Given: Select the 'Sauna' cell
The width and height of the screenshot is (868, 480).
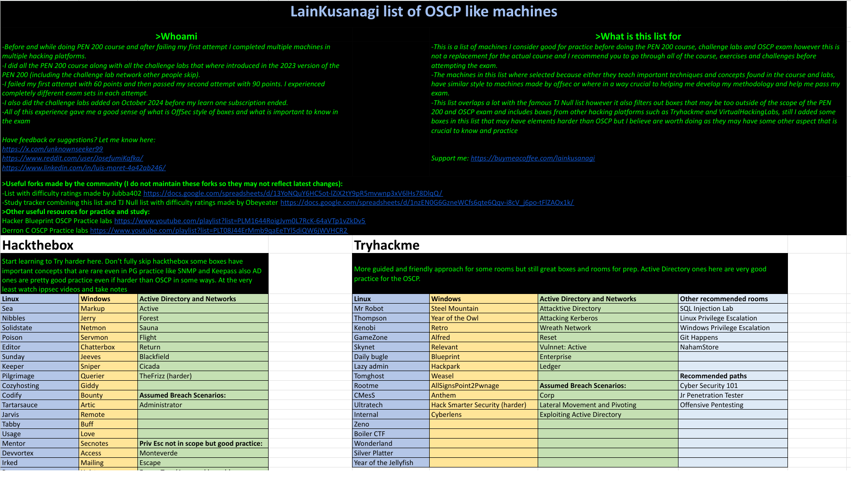Looking at the screenshot, I should 203,328.
